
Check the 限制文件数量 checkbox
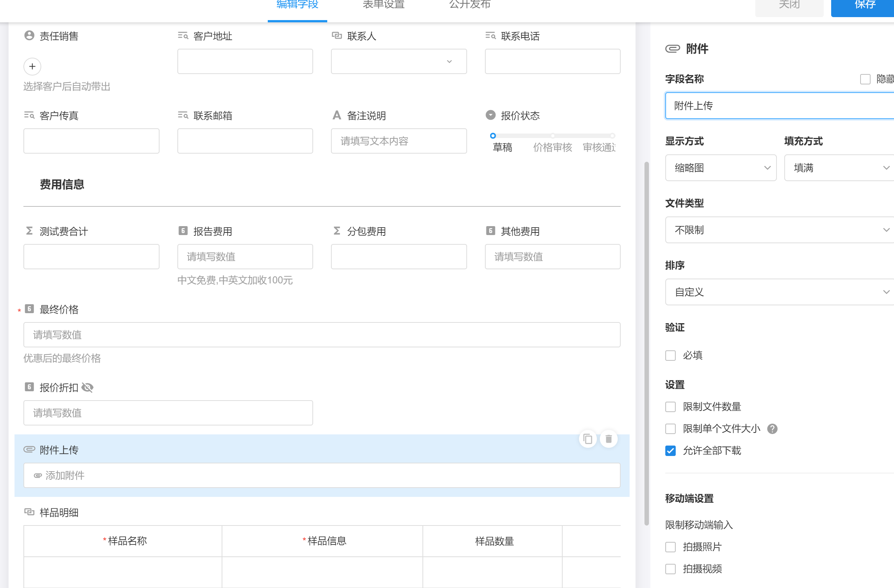point(670,407)
